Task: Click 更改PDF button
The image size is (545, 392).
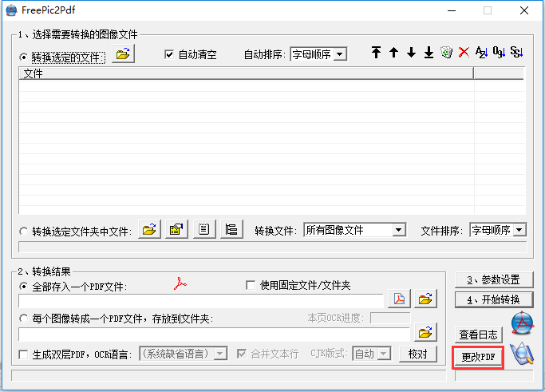Action: point(478,357)
